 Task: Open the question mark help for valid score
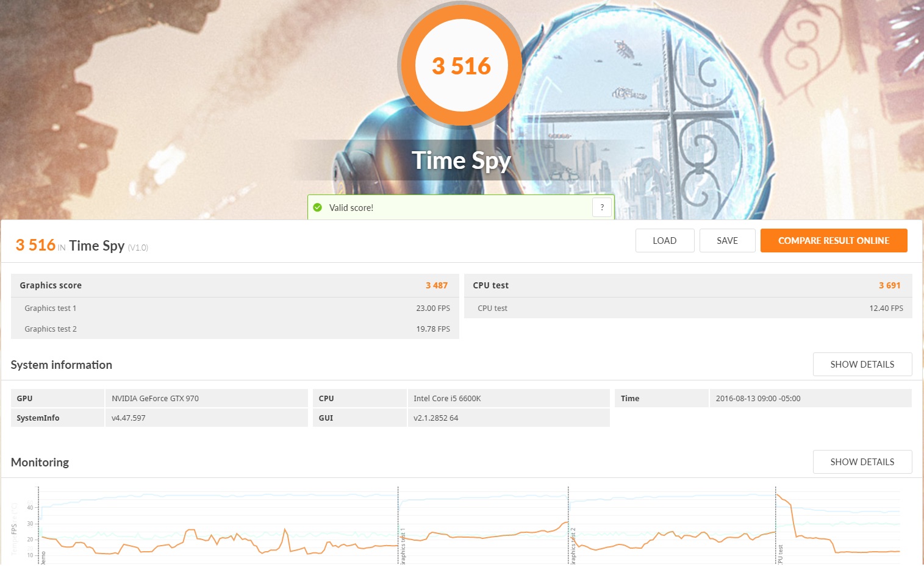[601, 207]
